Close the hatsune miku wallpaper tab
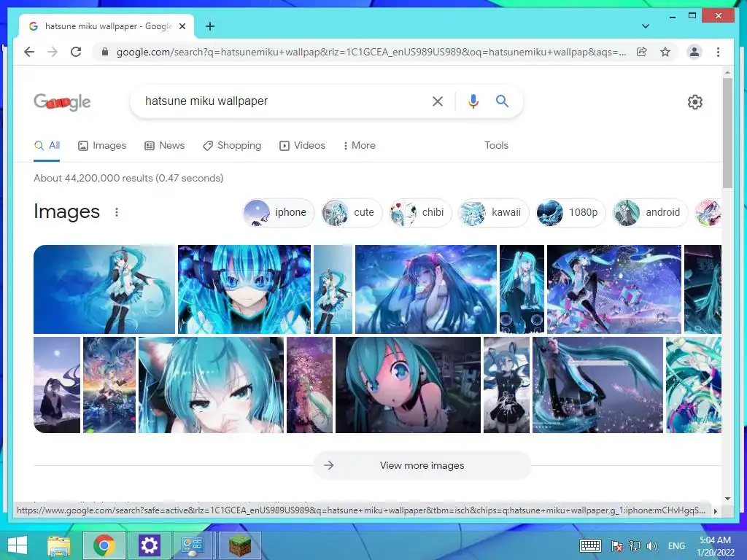The height and width of the screenshot is (560, 747). tap(182, 26)
